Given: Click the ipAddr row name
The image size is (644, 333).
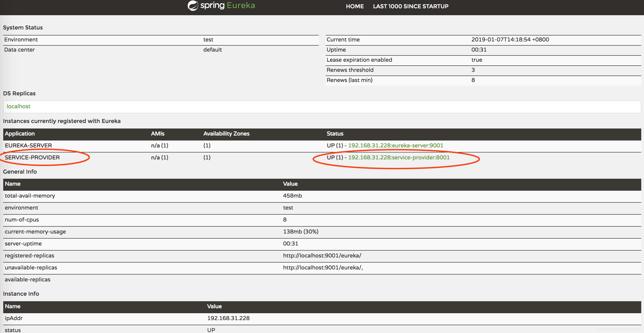Looking at the screenshot, I should pos(14,318).
